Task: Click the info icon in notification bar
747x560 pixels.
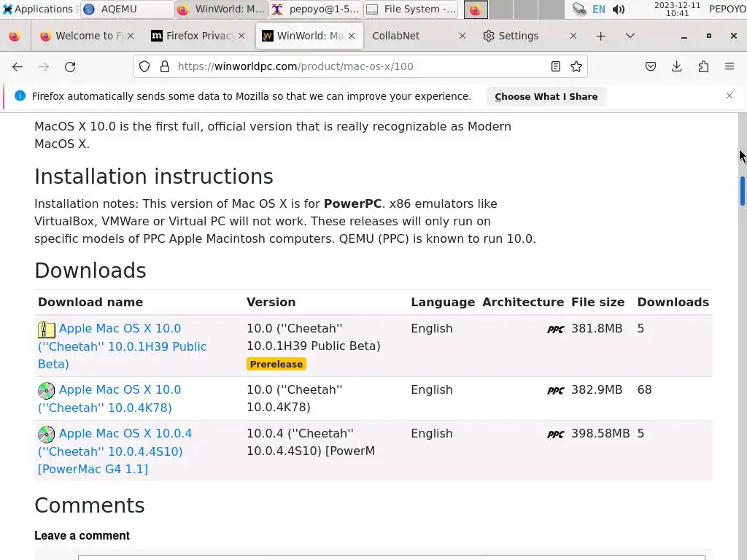Action: click(x=20, y=96)
